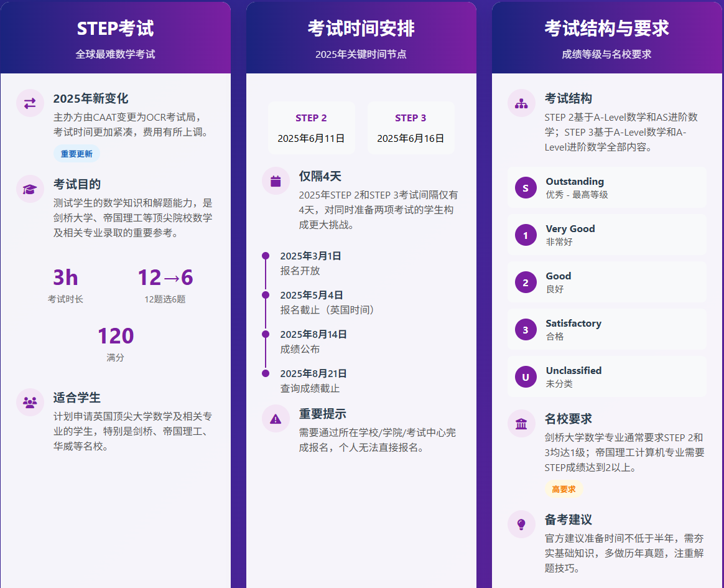
Task: Click the graduation cap icon beside 考试目的
Action: pyautogui.click(x=30, y=189)
